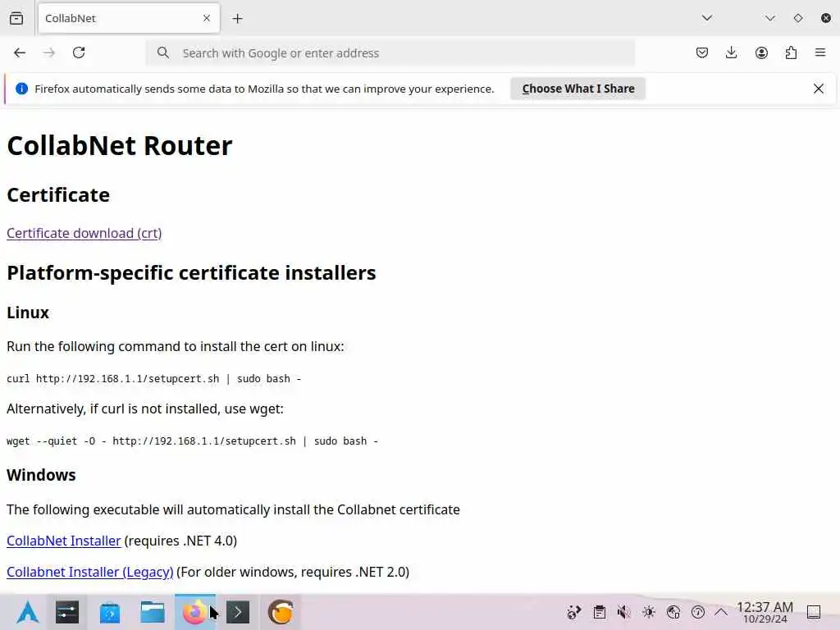The height and width of the screenshot is (630, 840).
Task: Open the terminal from taskbar
Action: click(238, 612)
